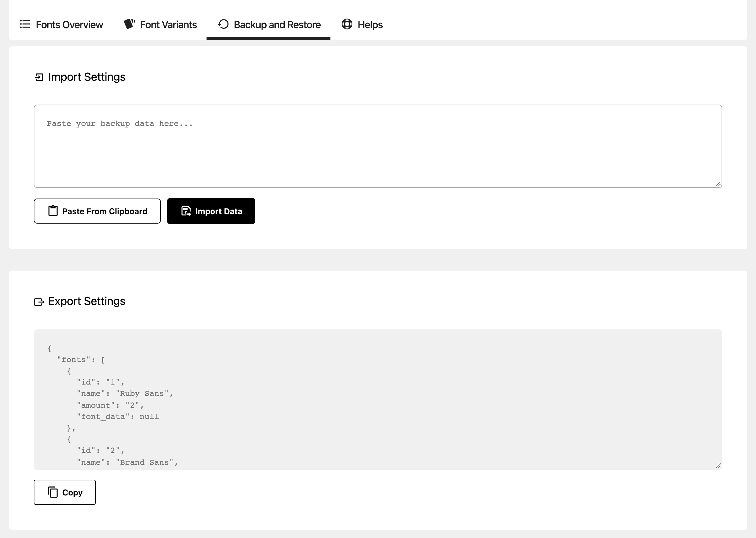Click the clipboard icon in Paste button
The image size is (756, 538).
point(53,211)
